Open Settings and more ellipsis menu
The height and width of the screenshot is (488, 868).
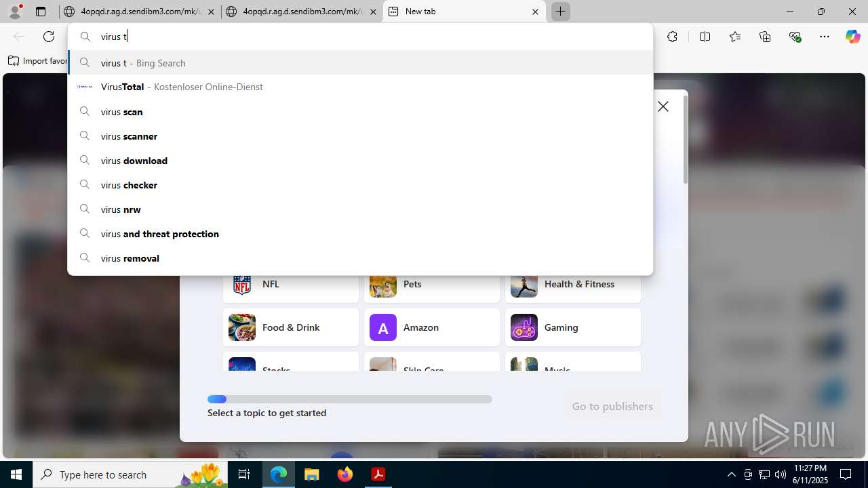[x=825, y=37]
